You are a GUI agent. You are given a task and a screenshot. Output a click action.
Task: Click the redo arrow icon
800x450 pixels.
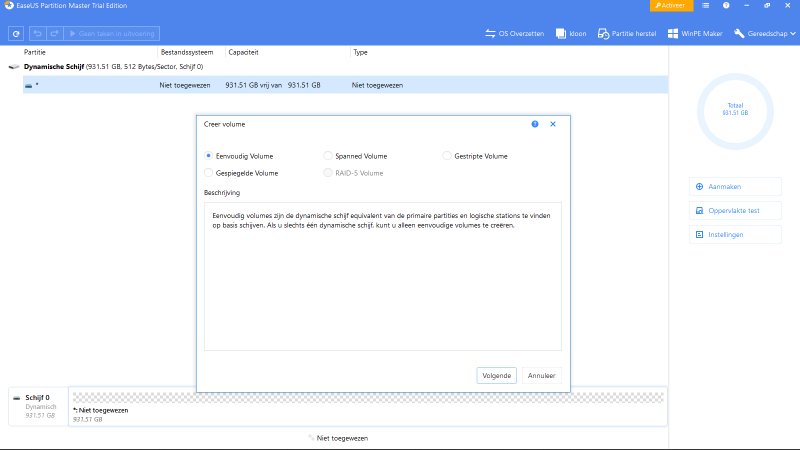54,34
